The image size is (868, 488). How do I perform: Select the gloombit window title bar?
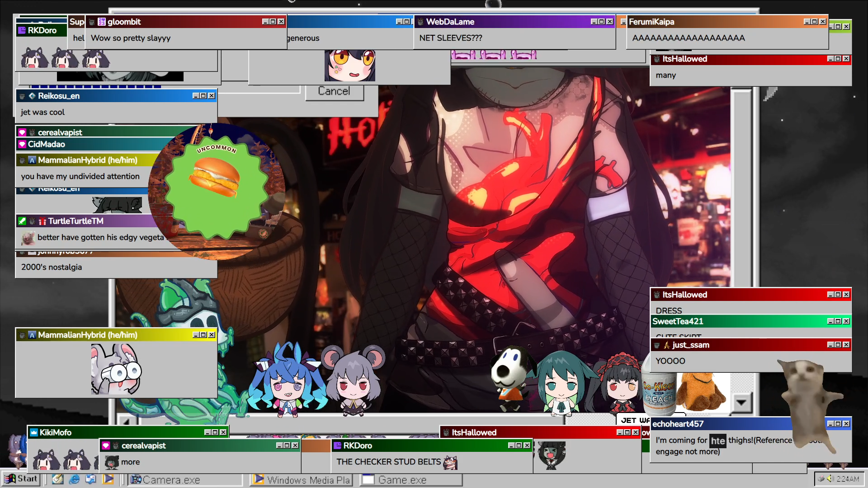pyautogui.click(x=186, y=22)
